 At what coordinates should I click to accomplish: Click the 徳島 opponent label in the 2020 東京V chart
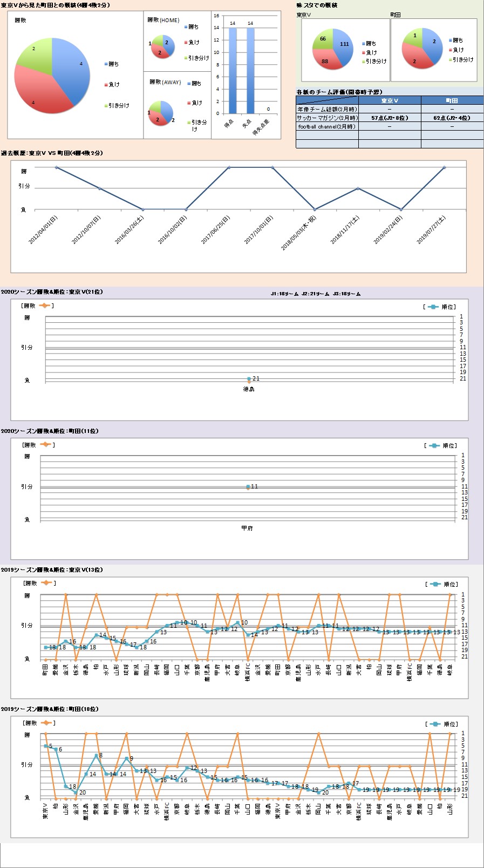[249, 389]
